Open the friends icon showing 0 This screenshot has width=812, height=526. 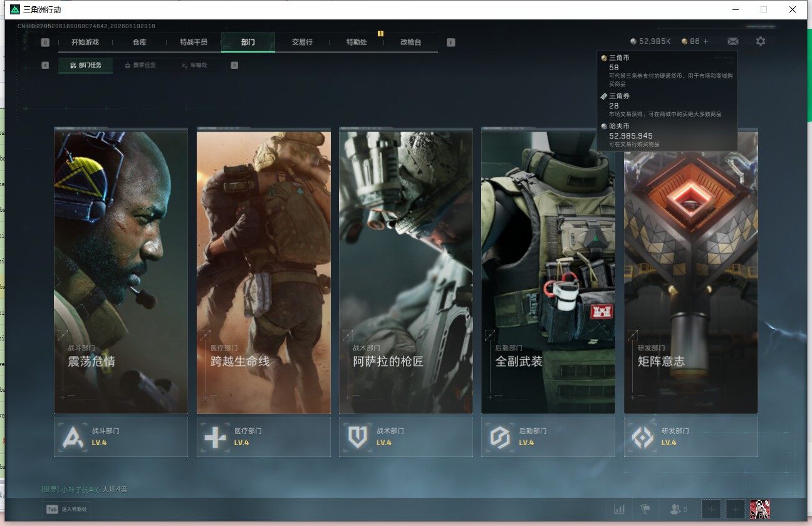[x=679, y=510]
